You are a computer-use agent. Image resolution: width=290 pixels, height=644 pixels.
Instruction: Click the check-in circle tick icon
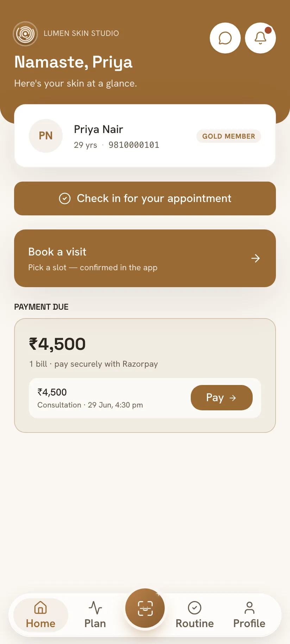click(x=65, y=198)
